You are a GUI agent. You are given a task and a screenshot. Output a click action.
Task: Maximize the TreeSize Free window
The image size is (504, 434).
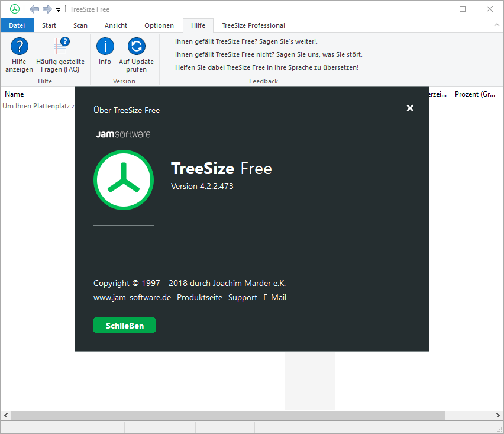tap(463, 9)
